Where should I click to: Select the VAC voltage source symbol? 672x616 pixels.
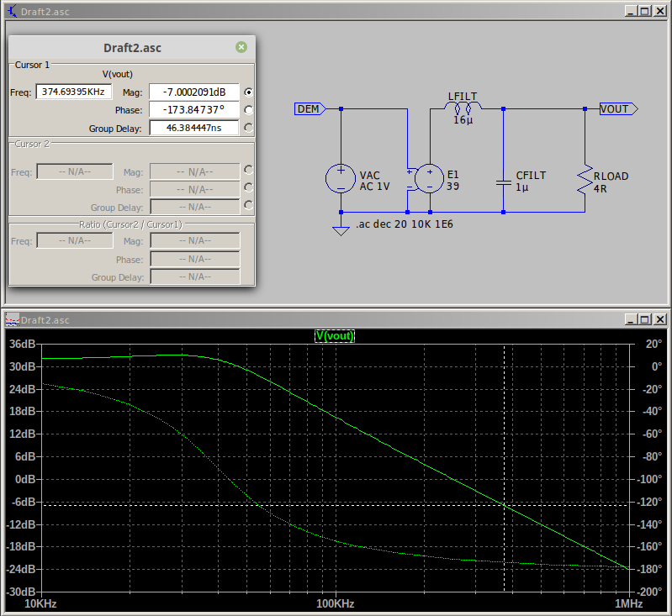pos(341,179)
